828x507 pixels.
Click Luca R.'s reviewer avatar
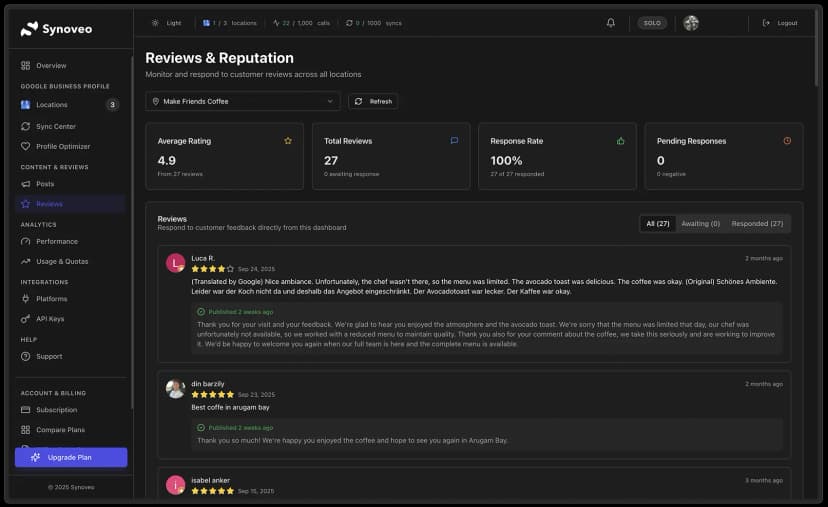(x=176, y=263)
